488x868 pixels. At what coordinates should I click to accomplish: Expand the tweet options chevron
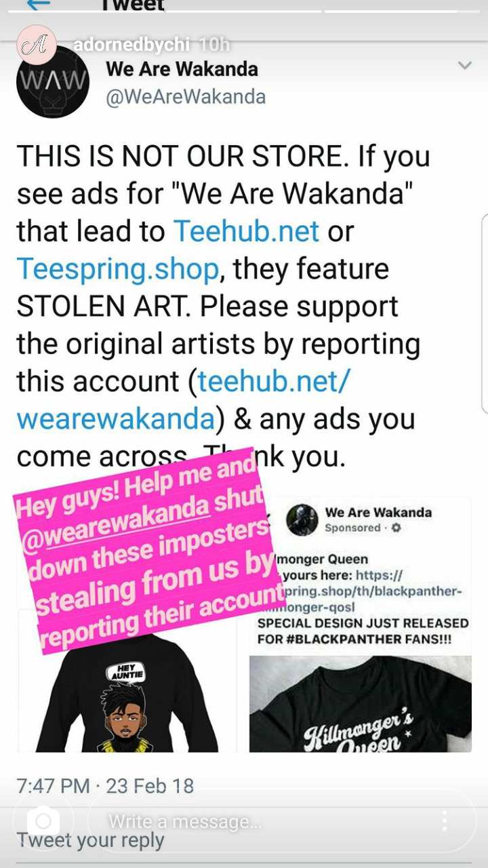464,66
